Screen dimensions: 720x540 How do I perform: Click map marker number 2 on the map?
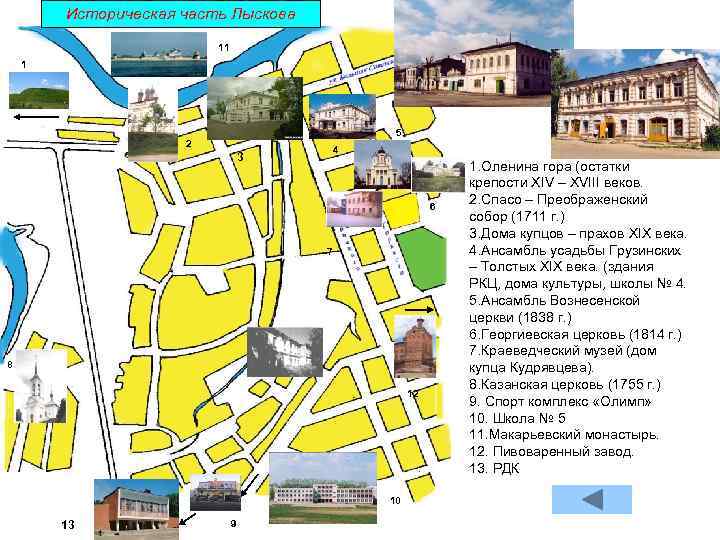tap(188, 144)
